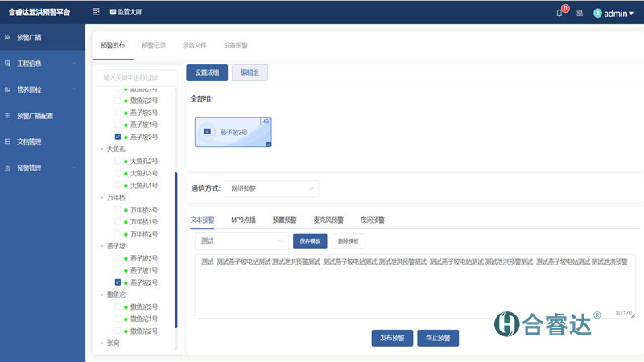
Task: Click the 预警广播配置 sidebar icon
Action: [7, 115]
